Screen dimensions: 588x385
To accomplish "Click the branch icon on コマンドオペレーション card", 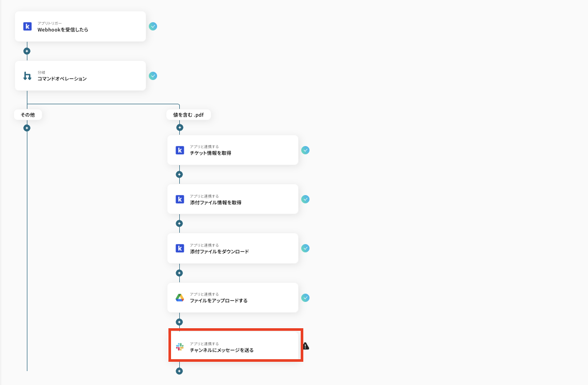I will click(27, 76).
